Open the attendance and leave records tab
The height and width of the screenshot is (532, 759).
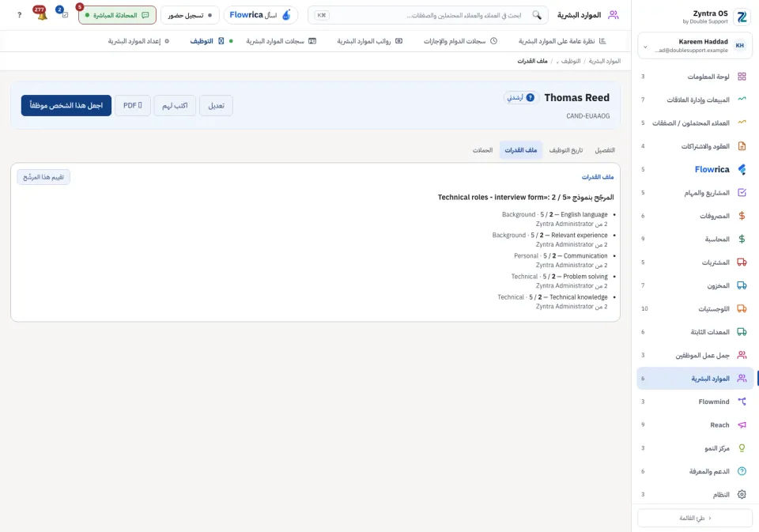pyautogui.click(x=460, y=41)
